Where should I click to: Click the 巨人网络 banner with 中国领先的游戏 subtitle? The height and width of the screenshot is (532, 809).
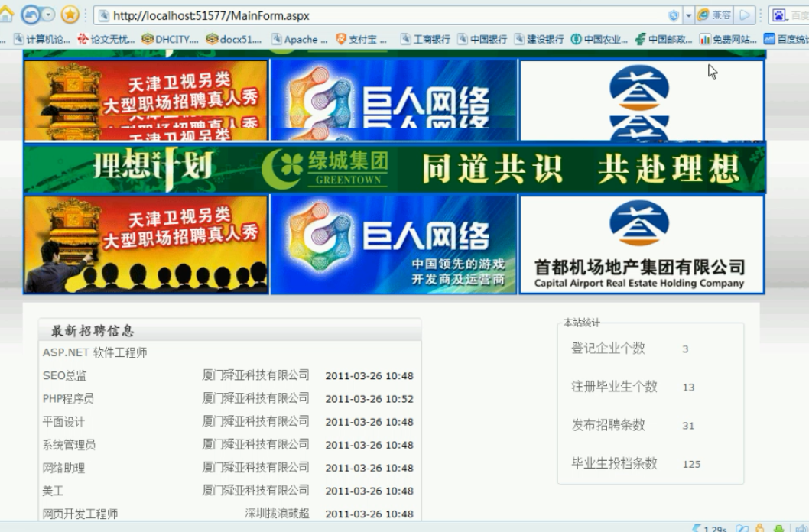(x=394, y=245)
